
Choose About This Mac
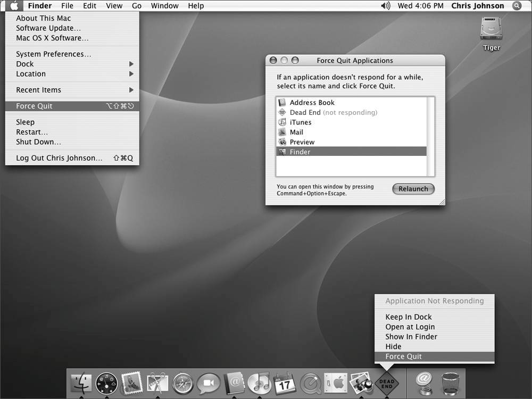click(x=72, y=18)
